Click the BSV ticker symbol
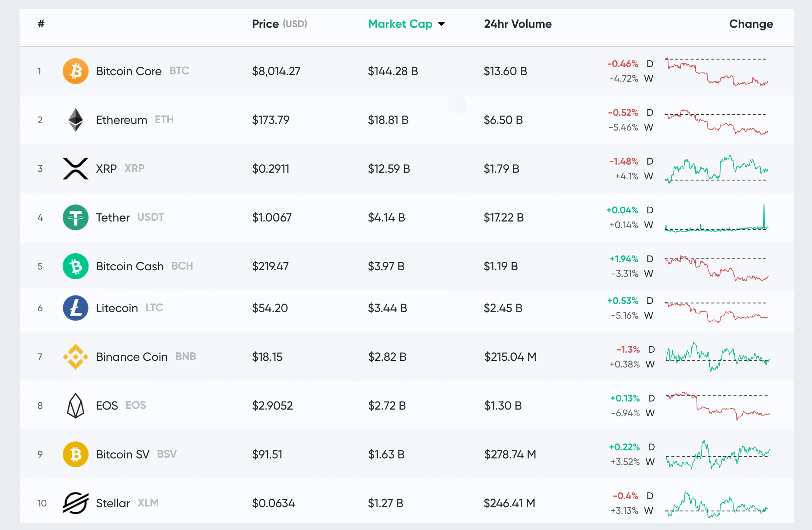The height and width of the screenshot is (530, 812). point(167,454)
